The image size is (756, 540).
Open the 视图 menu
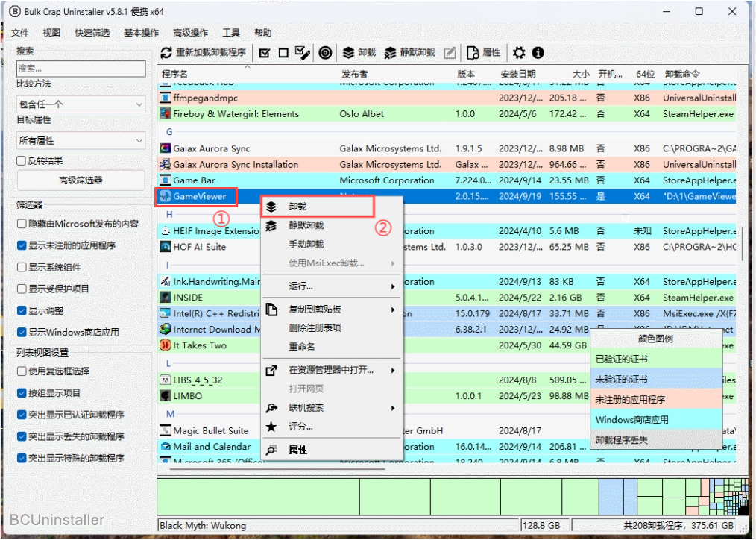click(x=51, y=33)
